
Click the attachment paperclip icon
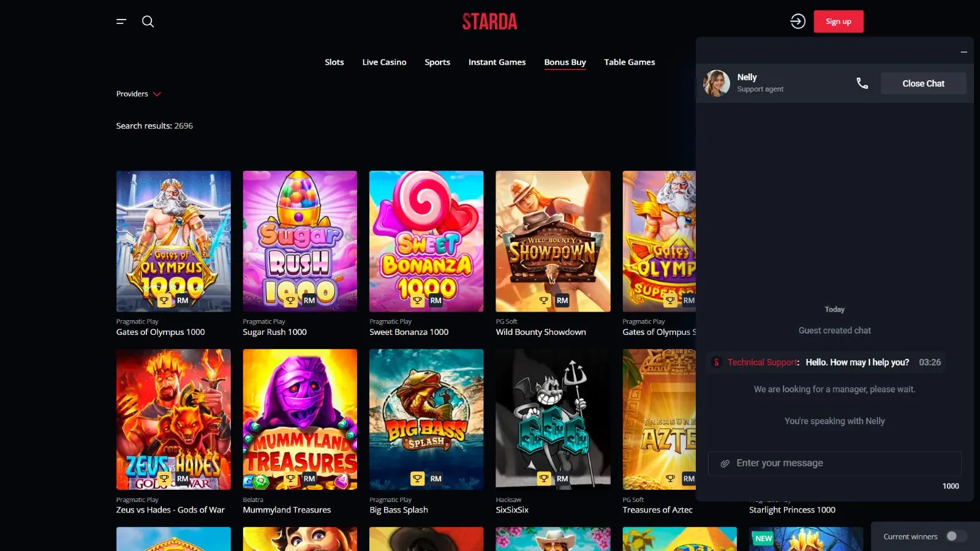point(725,463)
